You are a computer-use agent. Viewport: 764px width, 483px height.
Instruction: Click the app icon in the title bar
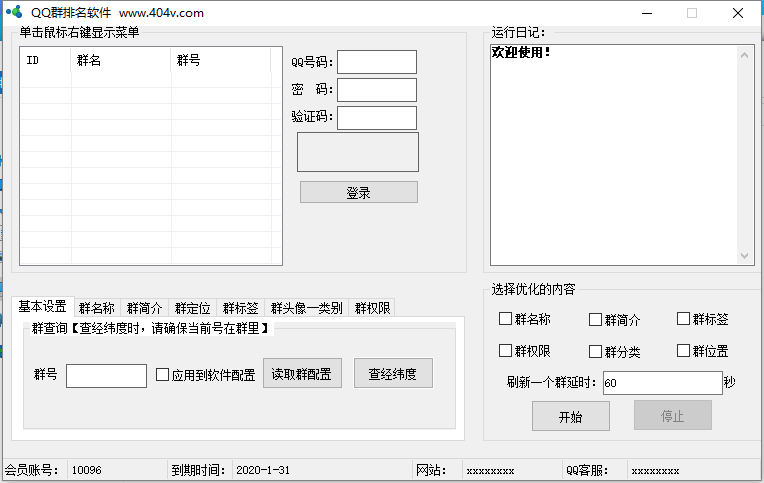[x=14, y=13]
